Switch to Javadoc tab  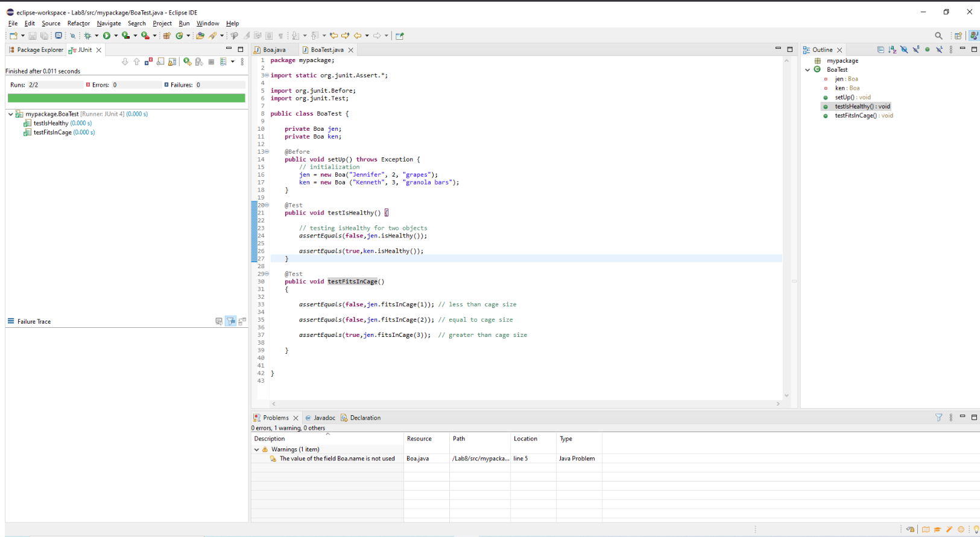320,418
